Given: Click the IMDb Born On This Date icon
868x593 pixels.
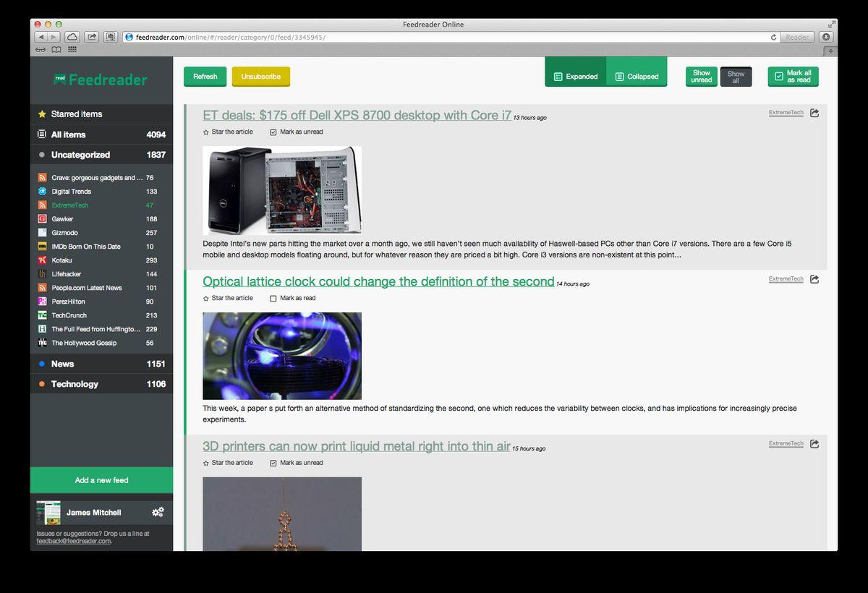Looking at the screenshot, I should [x=43, y=247].
